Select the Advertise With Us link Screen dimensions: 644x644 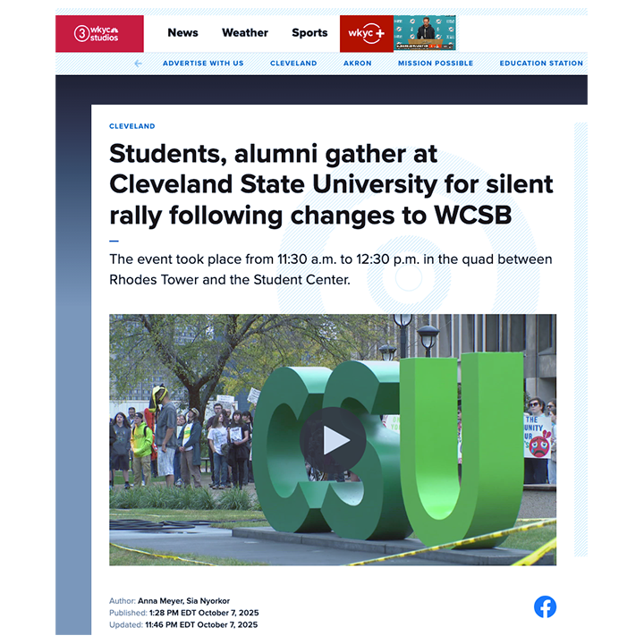tap(203, 64)
